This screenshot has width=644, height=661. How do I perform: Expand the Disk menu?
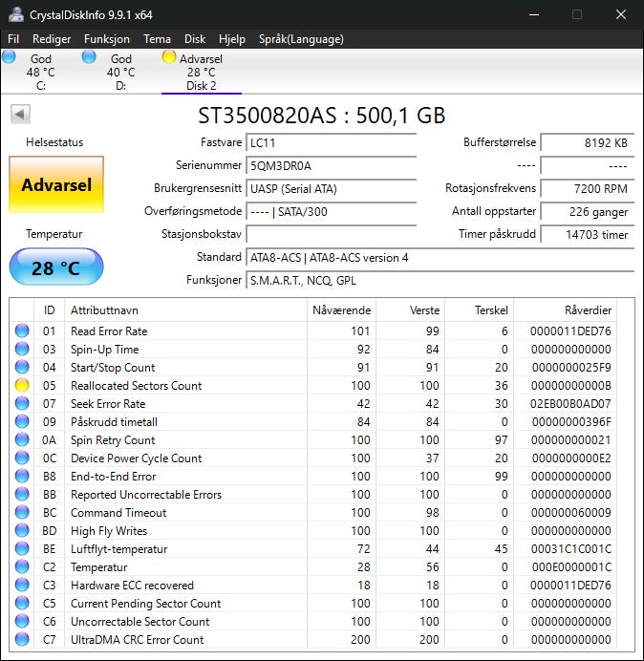tap(195, 39)
